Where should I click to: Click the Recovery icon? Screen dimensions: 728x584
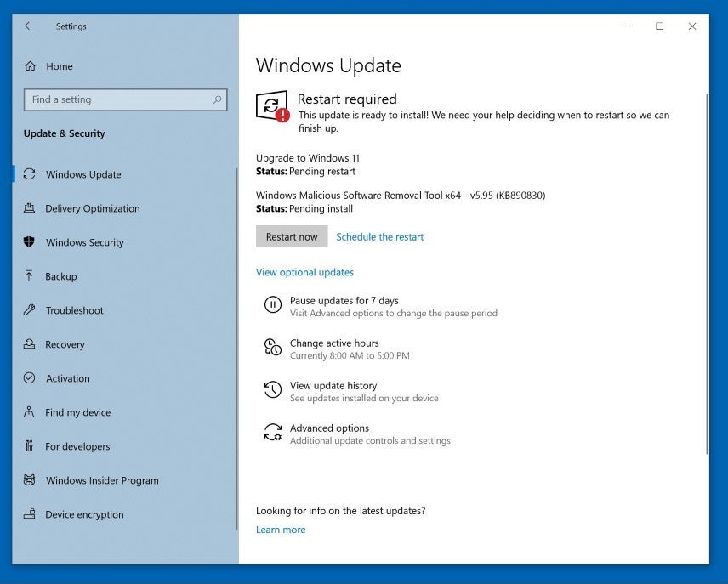(29, 344)
